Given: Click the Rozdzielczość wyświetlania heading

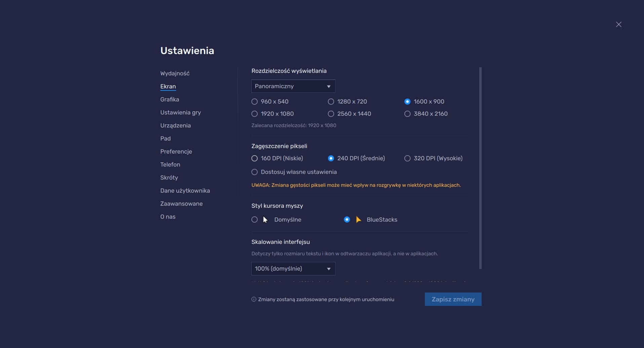Looking at the screenshot, I should (289, 71).
